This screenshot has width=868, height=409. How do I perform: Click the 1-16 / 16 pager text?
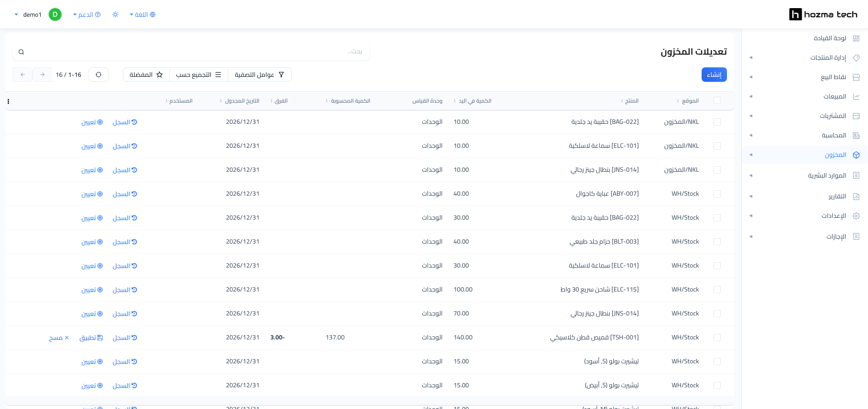(69, 75)
